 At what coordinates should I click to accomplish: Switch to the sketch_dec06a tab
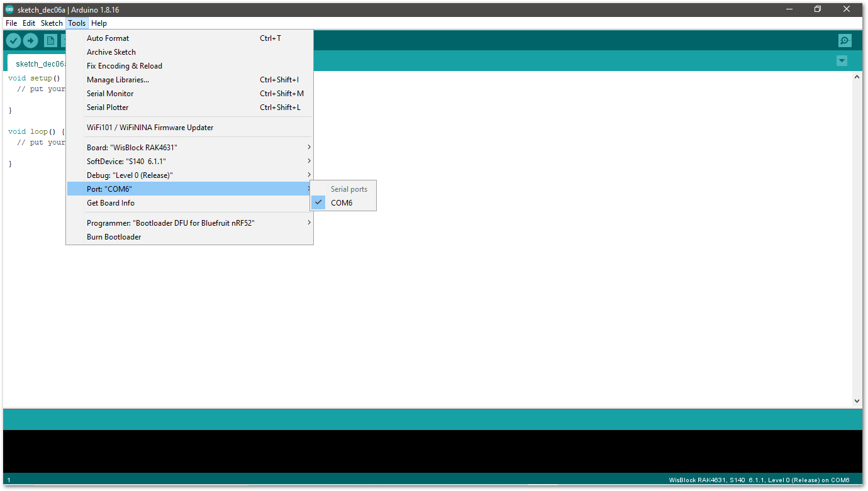coord(38,63)
